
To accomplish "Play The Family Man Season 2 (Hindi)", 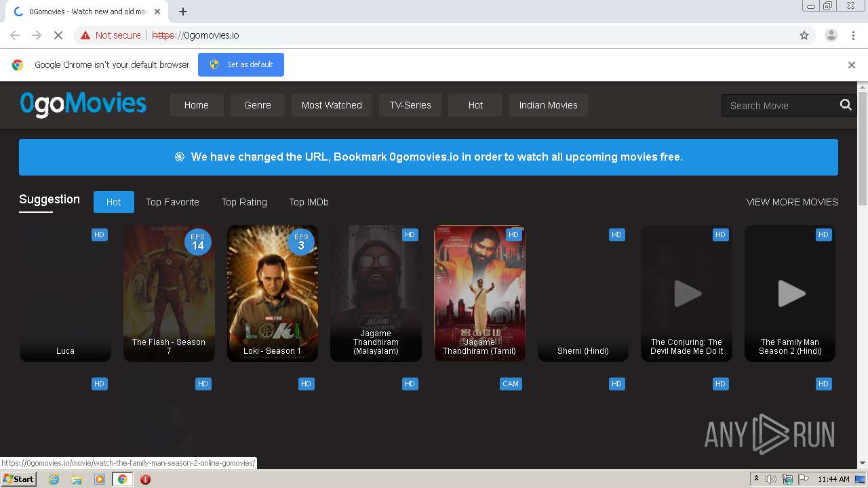I will click(x=790, y=293).
